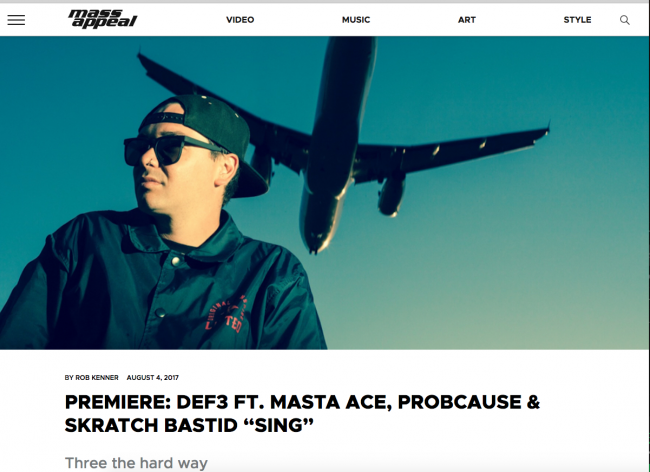The width and height of the screenshot is (650, 472).
Task: Open search with the magnifier icon
Action: coord(625,20)
